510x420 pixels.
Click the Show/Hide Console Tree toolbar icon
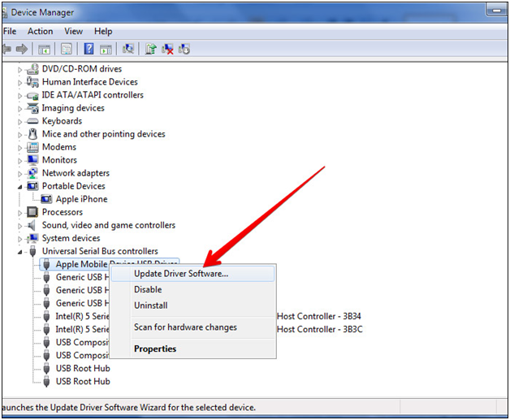tap(44, 50)
